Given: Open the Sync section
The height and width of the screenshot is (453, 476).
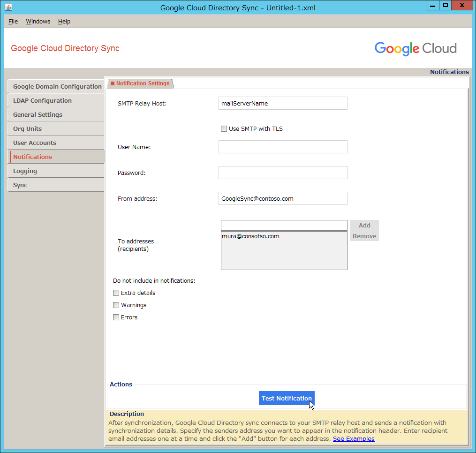Looking at the screenshot, I should click(56, 185).
